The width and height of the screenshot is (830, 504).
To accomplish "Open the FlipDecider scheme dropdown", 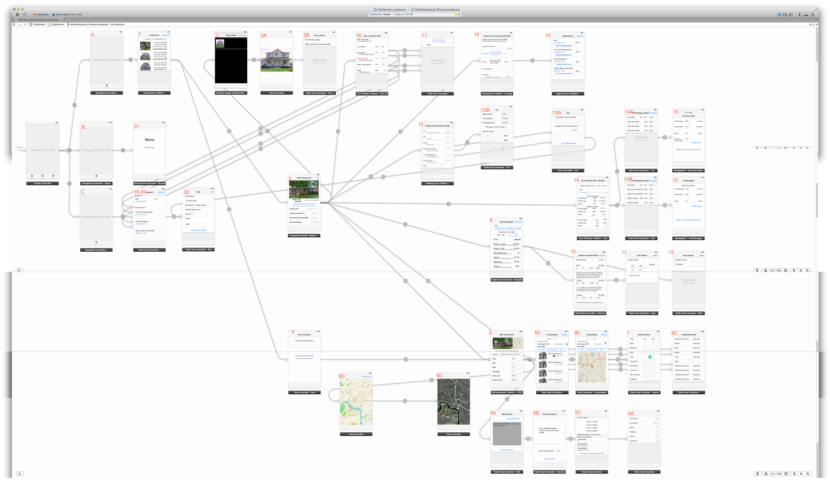I will click(x=41, y=15).
